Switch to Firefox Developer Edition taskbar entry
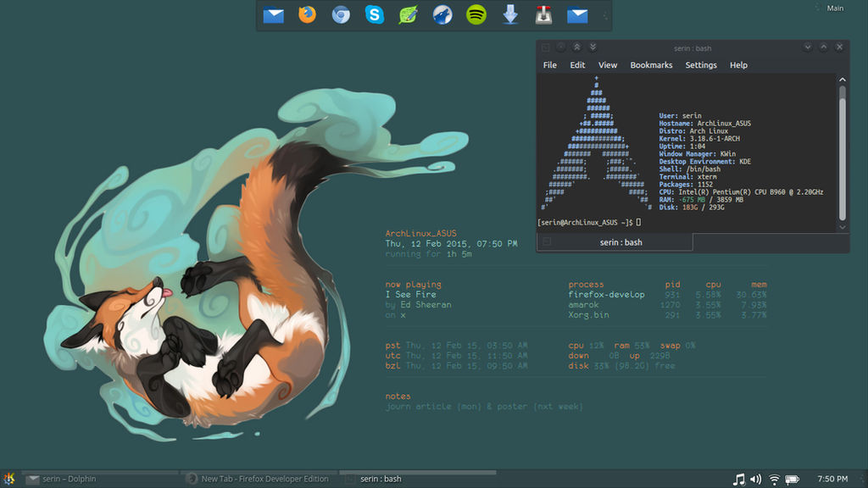 pos(259,479)
